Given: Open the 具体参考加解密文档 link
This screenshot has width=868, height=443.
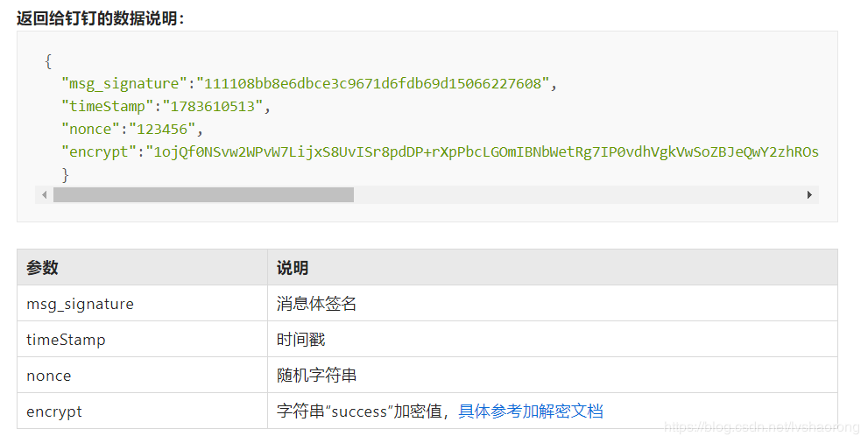Looking at the screenshot, I should coord(530,411).
